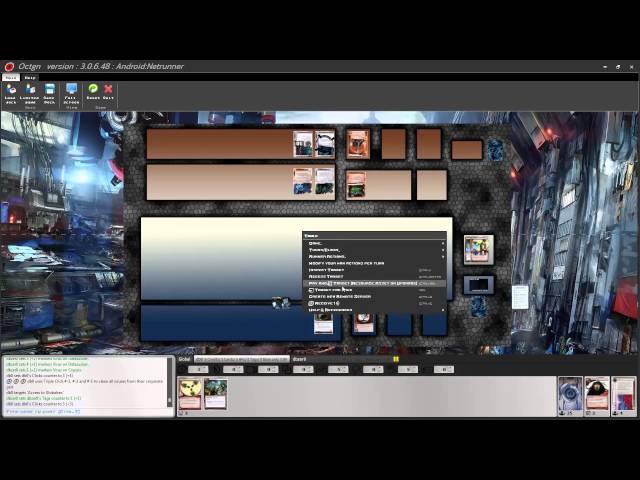The image size is (640, 480).
Task: Choose Modify your max actions per turn
Action: (374, 263)
